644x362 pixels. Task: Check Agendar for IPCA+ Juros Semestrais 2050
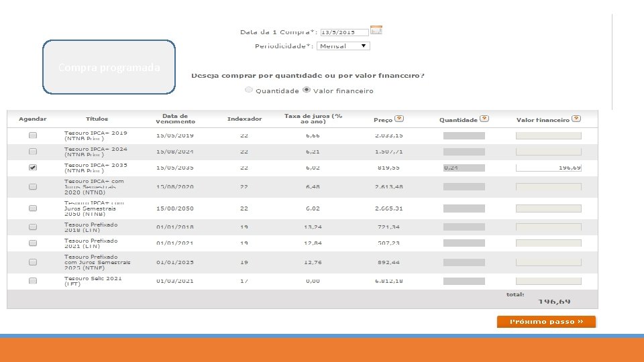click(x=33, y=208)
